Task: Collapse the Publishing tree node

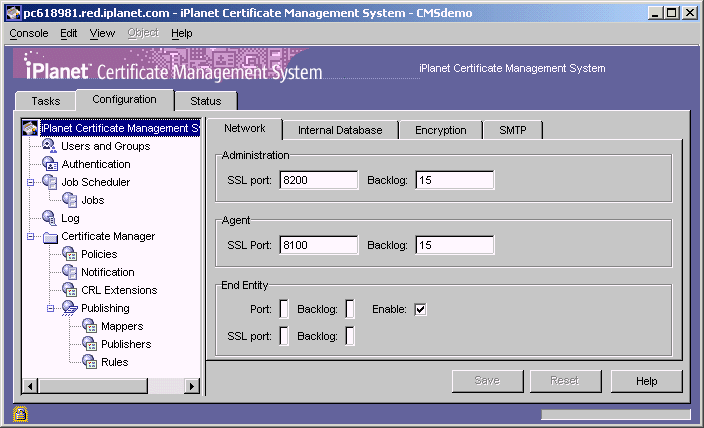Action: point(50,308)
